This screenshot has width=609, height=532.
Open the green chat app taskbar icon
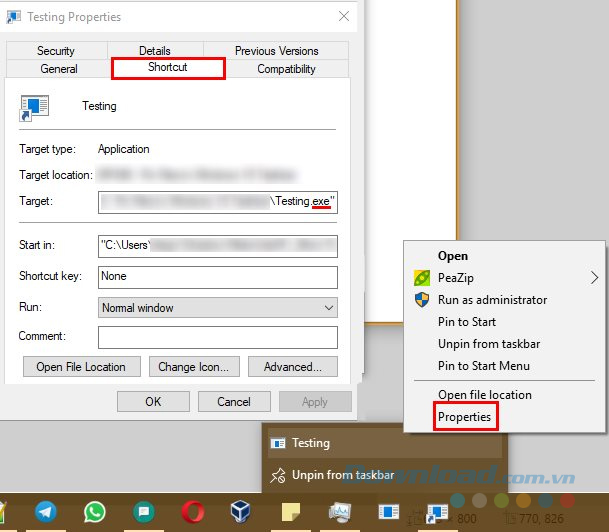coord(144,512)
